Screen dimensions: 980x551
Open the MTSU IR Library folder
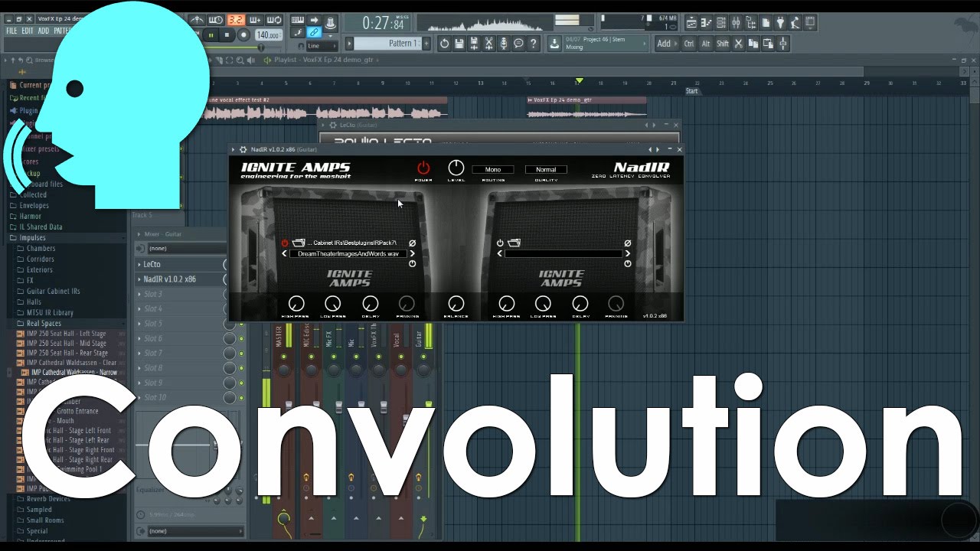click(50, 313)
